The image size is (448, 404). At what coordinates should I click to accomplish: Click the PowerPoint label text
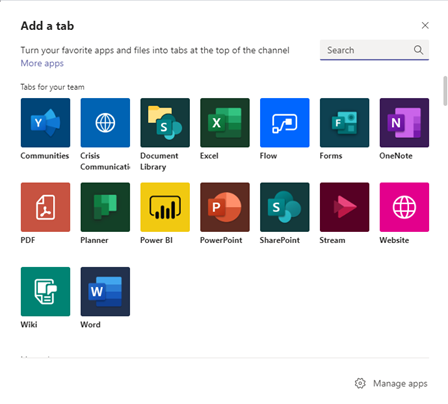point(221,240)
